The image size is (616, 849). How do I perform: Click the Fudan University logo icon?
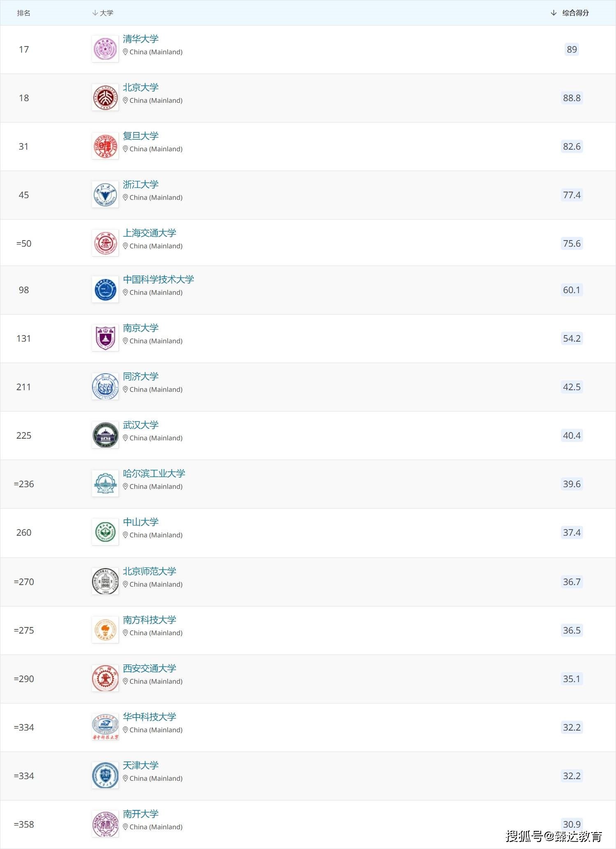coord(105,146)
